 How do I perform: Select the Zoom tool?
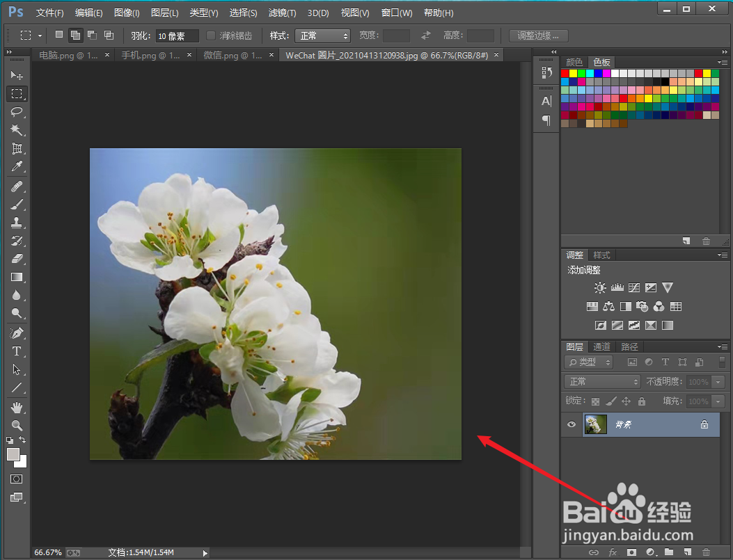point(17,426)
